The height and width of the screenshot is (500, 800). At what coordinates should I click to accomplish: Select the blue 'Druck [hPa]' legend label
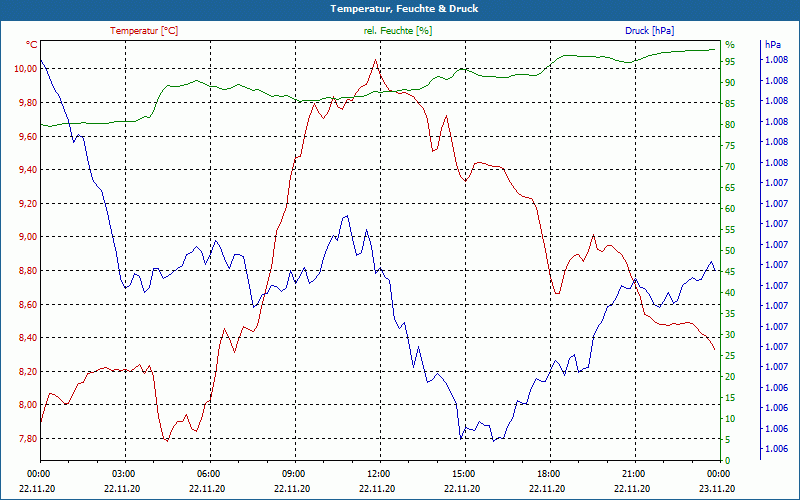[649, 31]
